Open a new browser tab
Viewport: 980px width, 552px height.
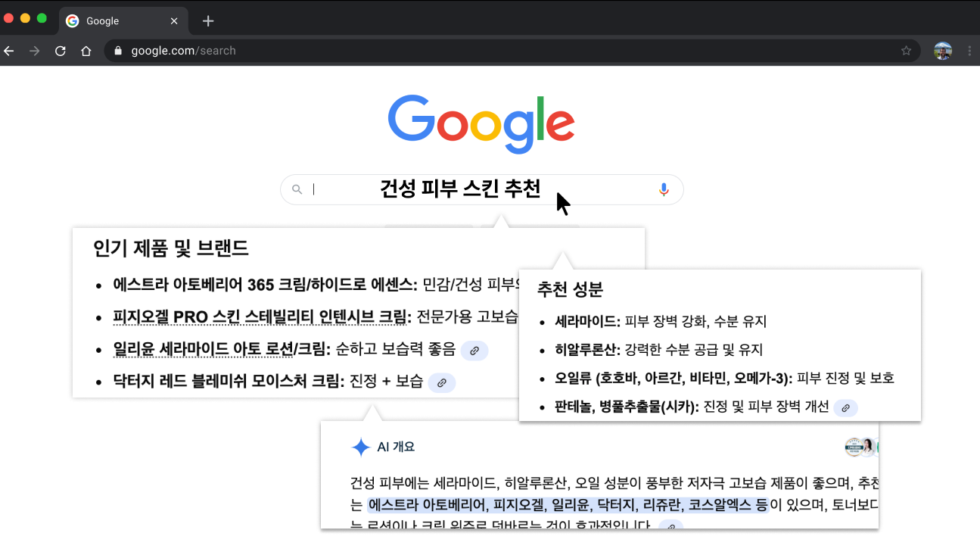(209, 21)
